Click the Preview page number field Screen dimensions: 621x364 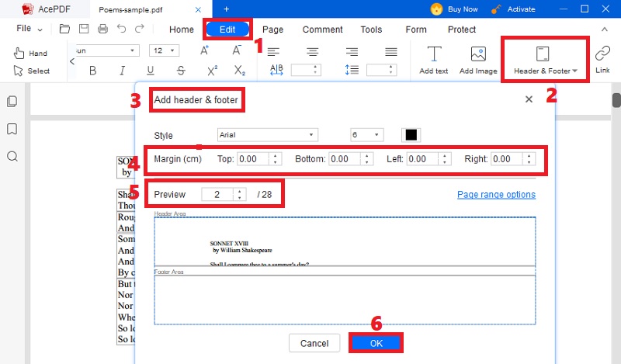point(217,195)
